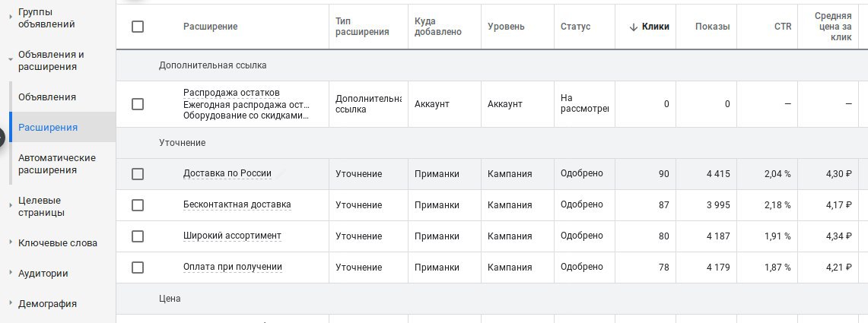Screen dimensions: 868x323
Task: Open the Доставка по России extension link
Action: 227,174
